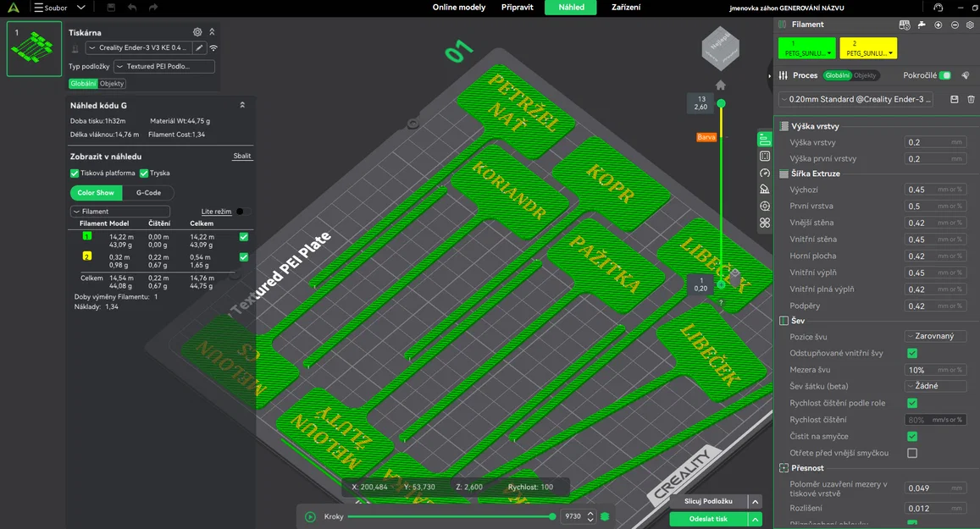Enable Otřete před vnější smyčkou checkbox
Viewport: 980px width, 529px height.
click(912, 453)
